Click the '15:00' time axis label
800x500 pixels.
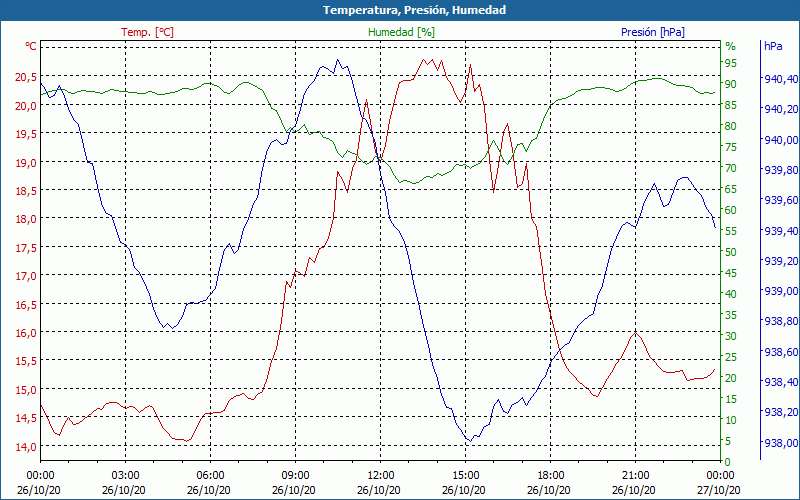click(465, 475)
